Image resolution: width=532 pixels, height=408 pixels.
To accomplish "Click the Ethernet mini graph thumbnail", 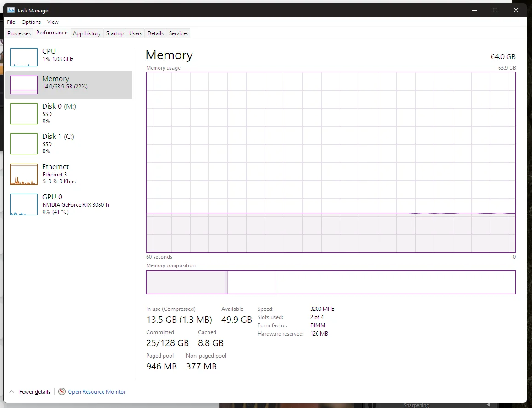I will 24,174.
